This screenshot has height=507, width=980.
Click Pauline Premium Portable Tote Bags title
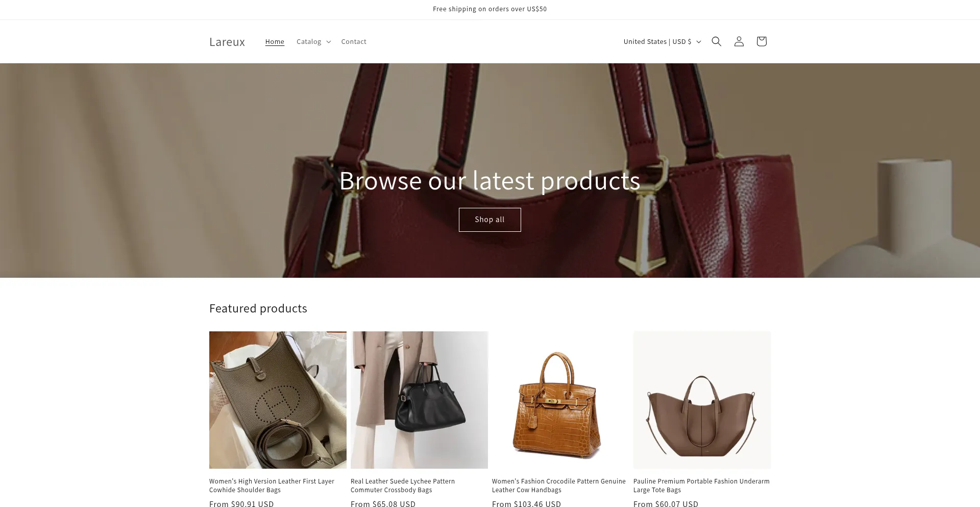tap(701, 486)
